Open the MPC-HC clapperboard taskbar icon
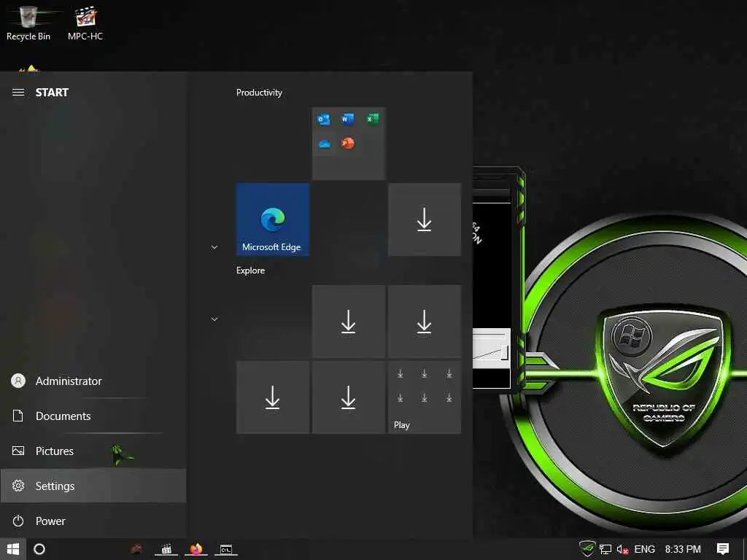Screen dimensions: 747x560 click(x=166, y=549)
